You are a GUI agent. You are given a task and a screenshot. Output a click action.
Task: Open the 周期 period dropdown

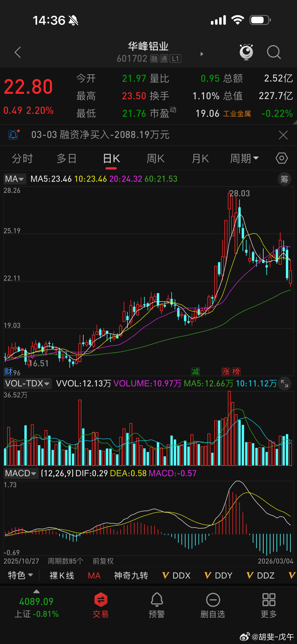[244, 159]
